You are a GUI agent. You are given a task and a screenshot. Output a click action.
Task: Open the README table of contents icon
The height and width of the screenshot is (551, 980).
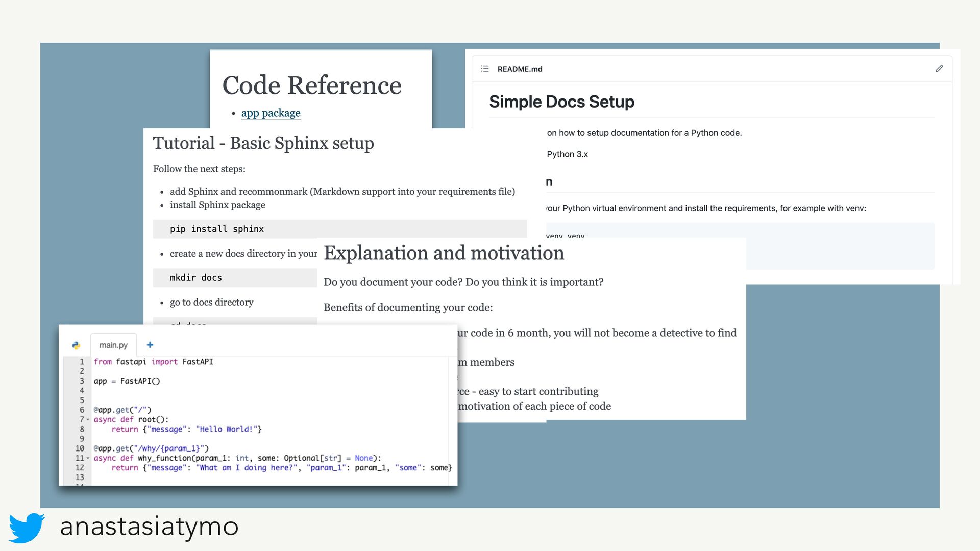click(x=485, y=69)
